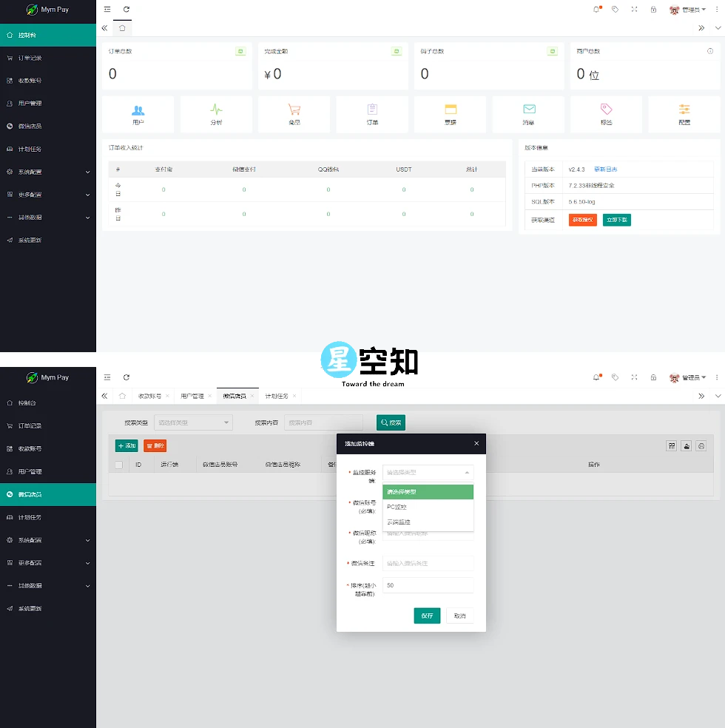
Task: Open the 标签 (Tags) dashboard icon
Action: tap(606, 114)
